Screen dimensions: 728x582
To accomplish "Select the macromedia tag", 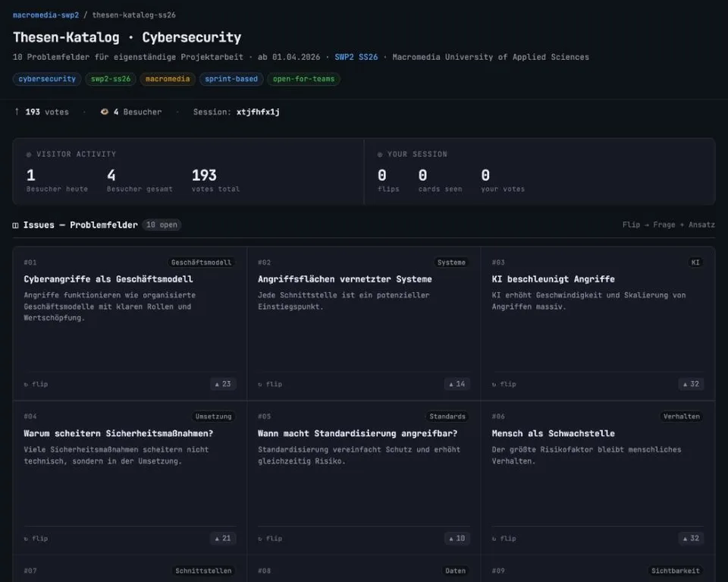I will coord(168,79).
